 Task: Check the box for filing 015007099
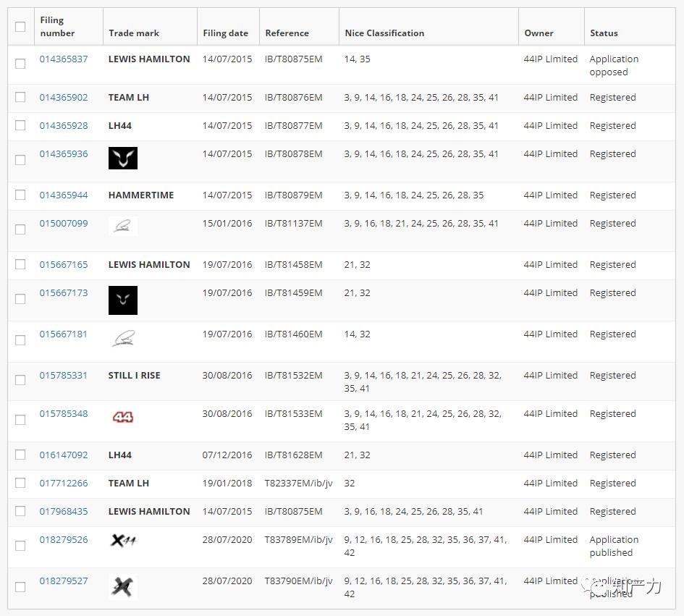tap(20, 229)
